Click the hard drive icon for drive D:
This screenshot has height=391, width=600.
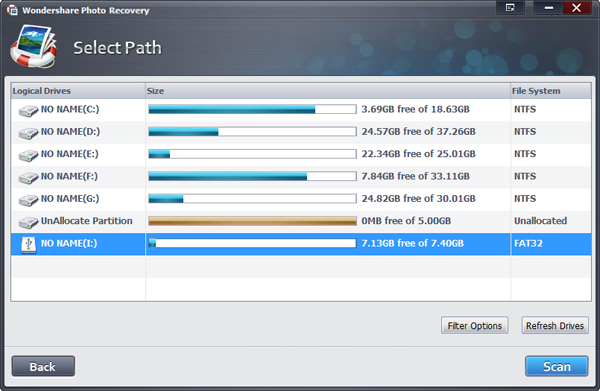pyautogui.click(x=28, y=133)
